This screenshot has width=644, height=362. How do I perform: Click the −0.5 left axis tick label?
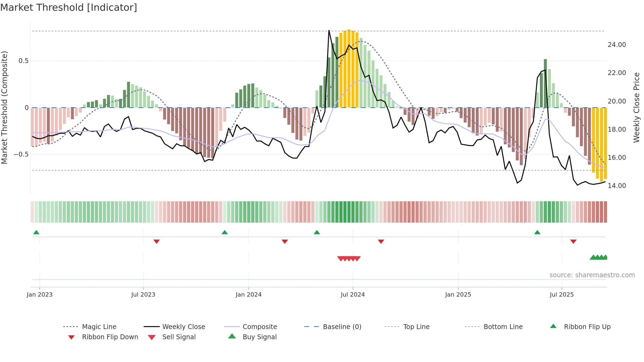(21, 154)
